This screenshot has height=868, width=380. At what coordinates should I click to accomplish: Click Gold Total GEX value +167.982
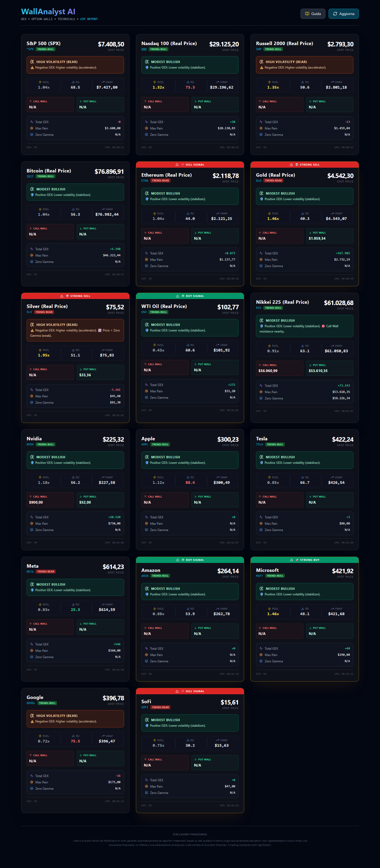click(x=343, y=253)
